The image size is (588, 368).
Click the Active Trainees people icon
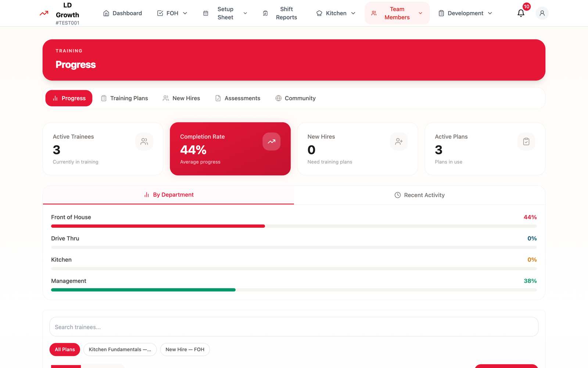[x=144, y=141]
